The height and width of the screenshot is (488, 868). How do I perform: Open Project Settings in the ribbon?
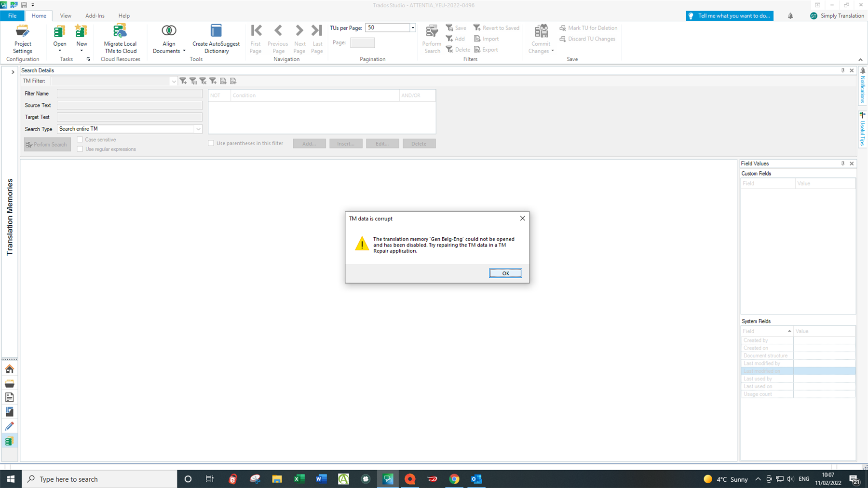pyautogui.click(x=22, y=39)
